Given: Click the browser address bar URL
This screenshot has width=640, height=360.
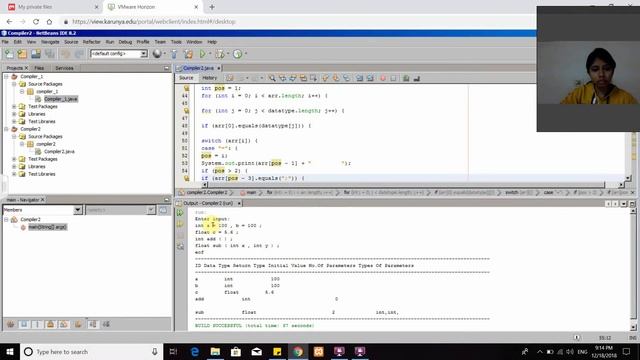Looking at the screenshot, I should [154, 22].
